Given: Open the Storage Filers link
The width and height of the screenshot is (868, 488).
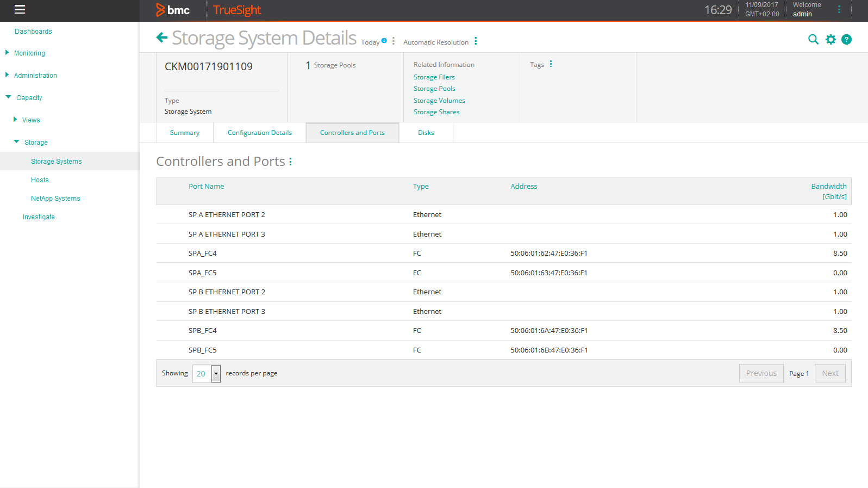Looking at the screenshot, I should pos(434,77).
